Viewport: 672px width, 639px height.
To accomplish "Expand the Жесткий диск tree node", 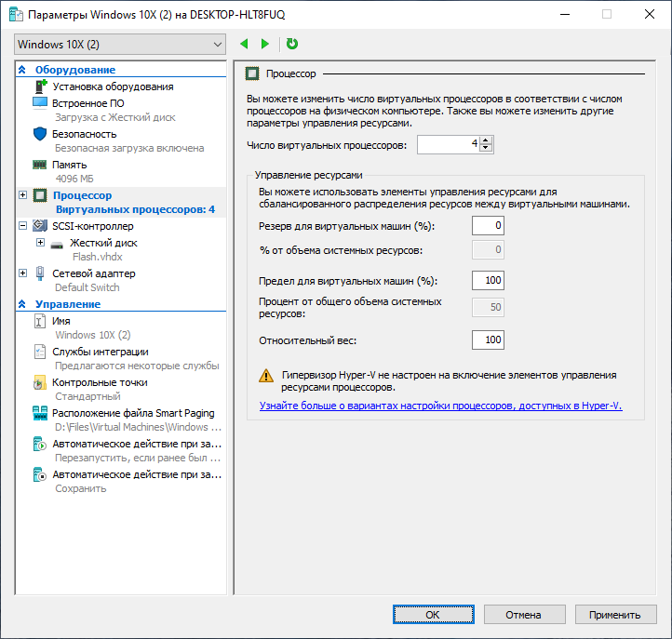I will pyautogui.click(x=40, y=243).
